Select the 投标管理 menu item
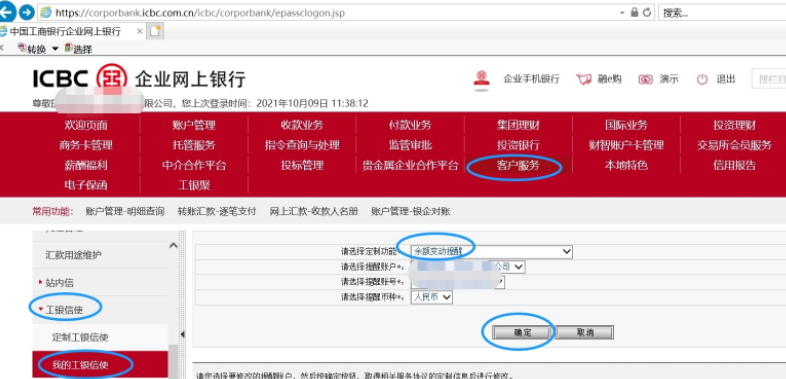Viewport: 786px width, 379px height. tap(302, 165)
